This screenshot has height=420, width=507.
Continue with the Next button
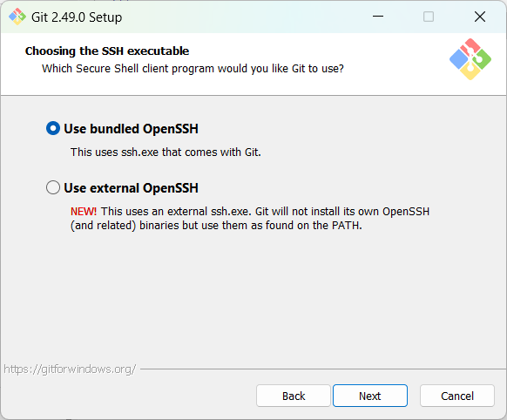pos(370,396)
